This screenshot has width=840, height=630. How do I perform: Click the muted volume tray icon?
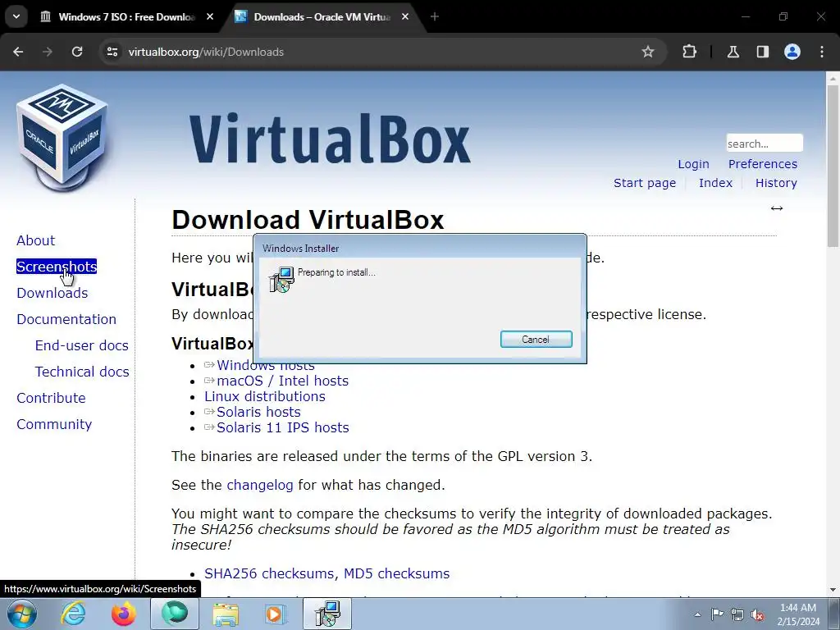pyautogui.click(x=757, y=614)
